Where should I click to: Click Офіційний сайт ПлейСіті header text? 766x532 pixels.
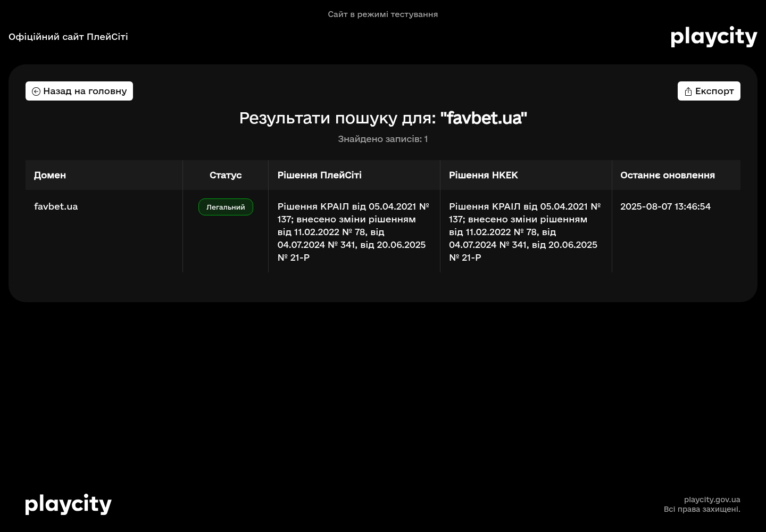tap(68, 37)
